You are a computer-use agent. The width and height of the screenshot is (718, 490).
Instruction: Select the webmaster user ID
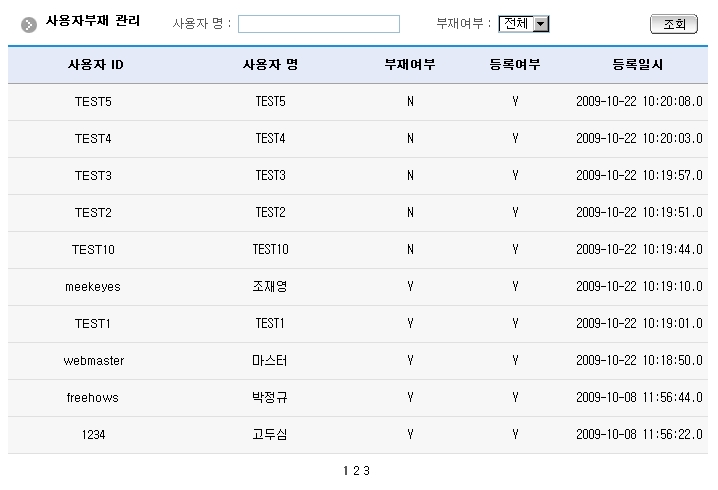[x=93, y=361]
